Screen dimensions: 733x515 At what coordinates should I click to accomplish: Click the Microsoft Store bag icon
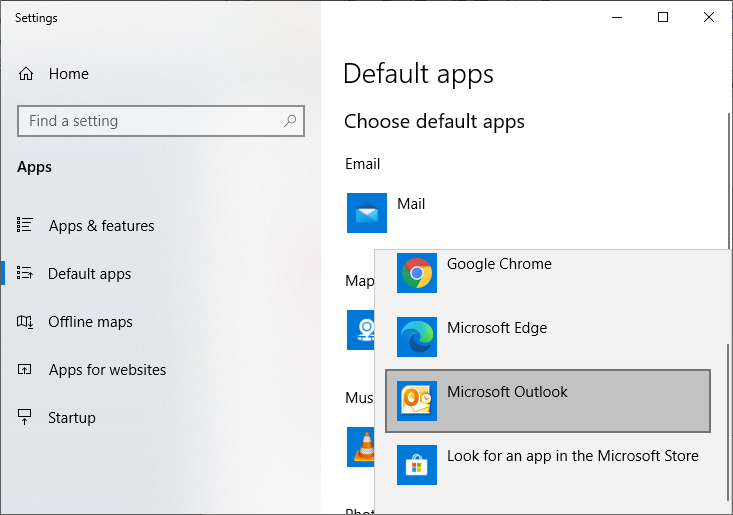[417, 465]
